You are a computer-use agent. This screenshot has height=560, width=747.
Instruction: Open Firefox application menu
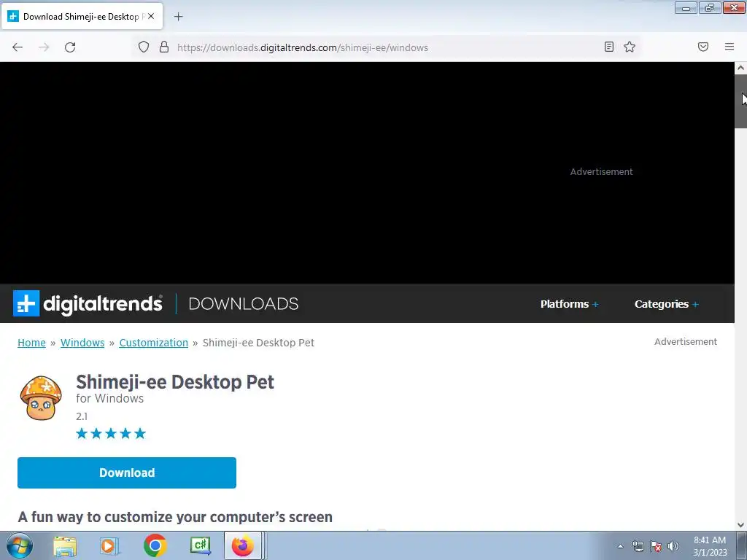pyautogui.click(x=729, y=47)
